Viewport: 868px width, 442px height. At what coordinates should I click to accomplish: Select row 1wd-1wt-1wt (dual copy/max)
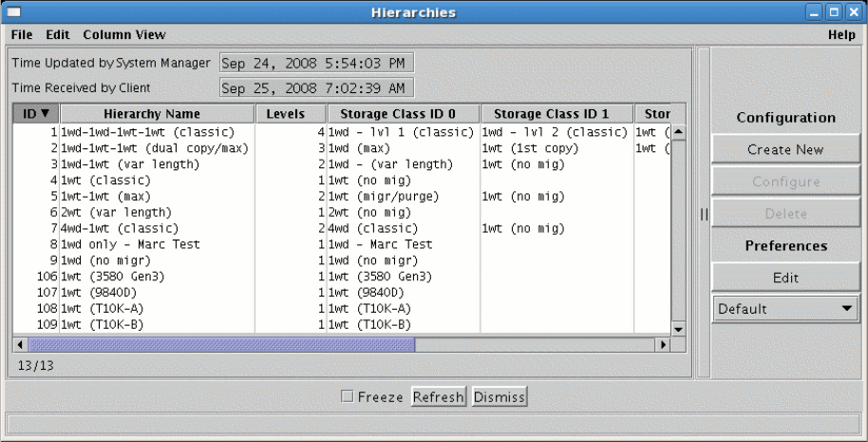[155, 148]
